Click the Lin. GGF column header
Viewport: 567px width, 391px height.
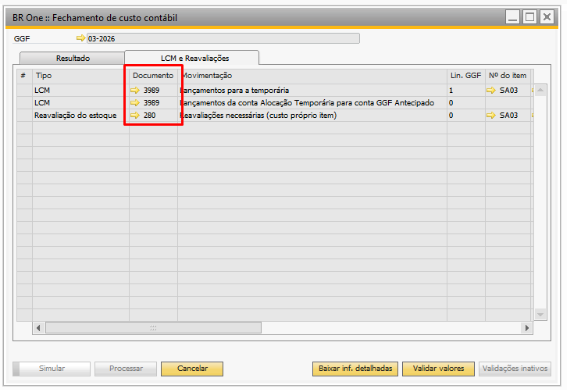tap(466, 76)
